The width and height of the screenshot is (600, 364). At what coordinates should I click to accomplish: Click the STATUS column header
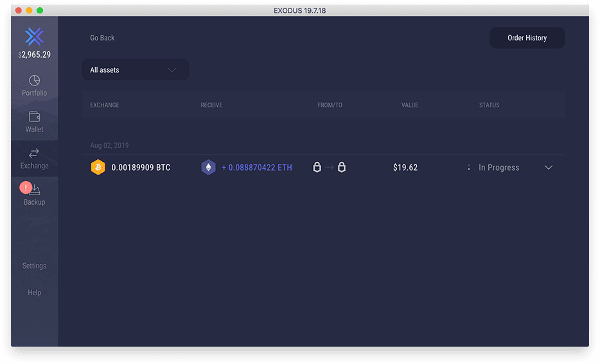click(490, 105)
